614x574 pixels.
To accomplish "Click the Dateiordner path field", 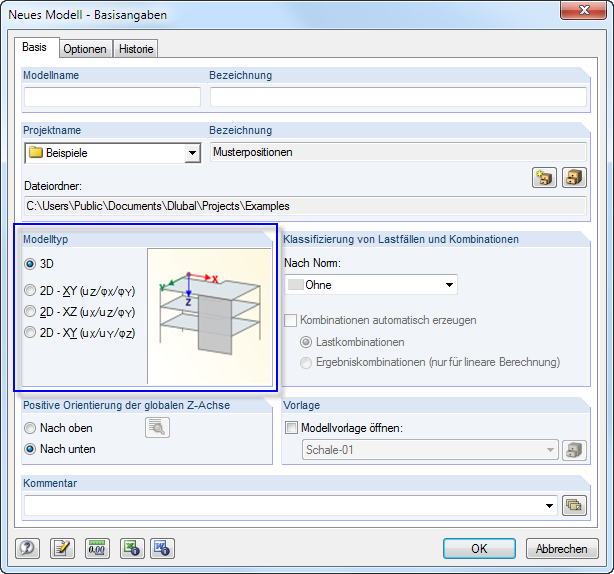I will (x=305, y=206).
